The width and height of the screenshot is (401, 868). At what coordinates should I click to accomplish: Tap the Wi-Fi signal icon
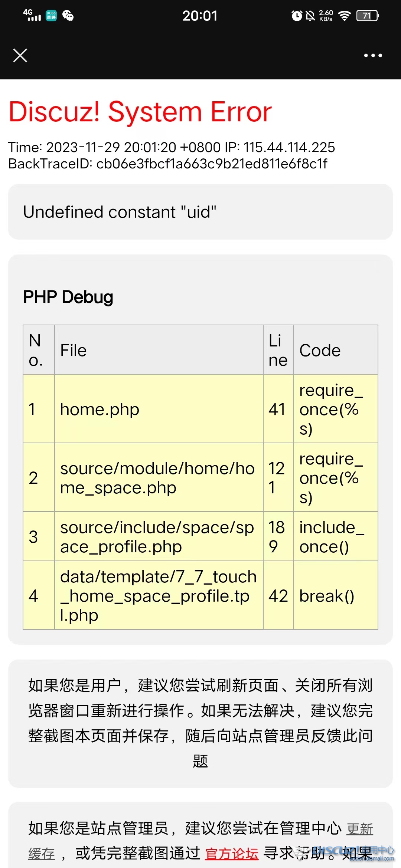click(x=345, y=16)
